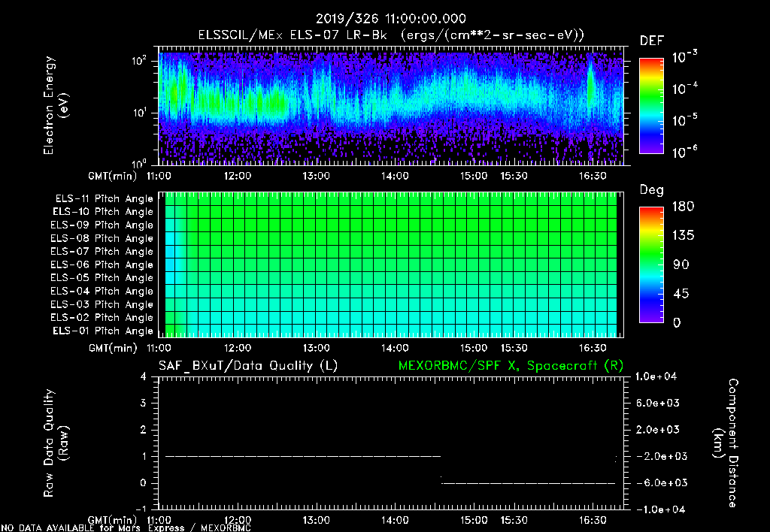Viewport: 770px width, 532px height.
Task: Click the data quality axis value 4
Action: click(x=144, y=376)
